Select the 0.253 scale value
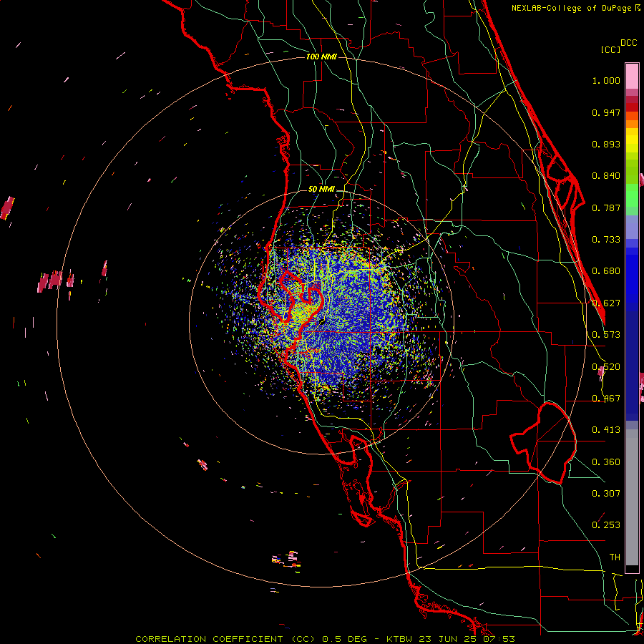 [606, 525]
